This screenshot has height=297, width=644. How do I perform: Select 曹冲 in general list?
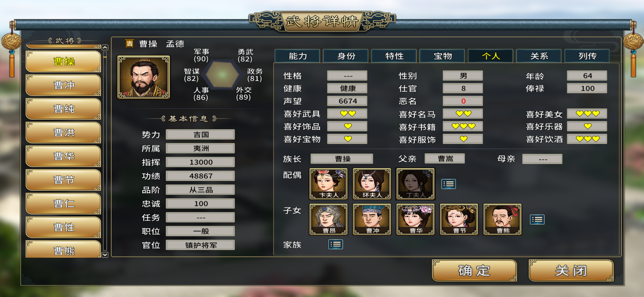click(64, 85)
